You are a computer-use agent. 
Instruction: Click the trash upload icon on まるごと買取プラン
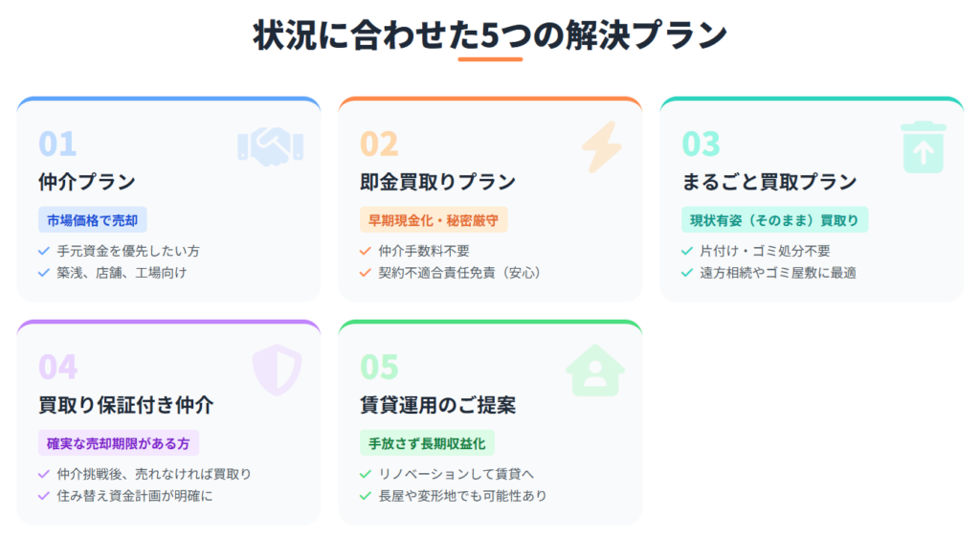[924, 147]
